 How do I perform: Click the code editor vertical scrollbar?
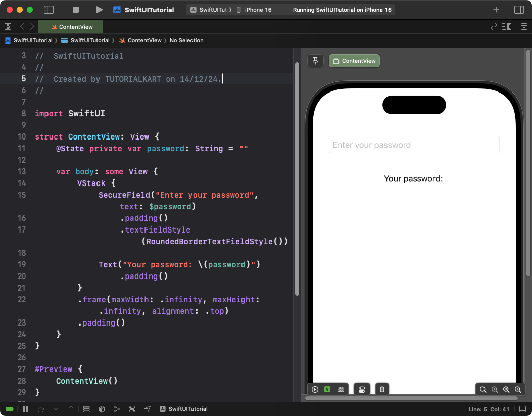tap(297, 179)
